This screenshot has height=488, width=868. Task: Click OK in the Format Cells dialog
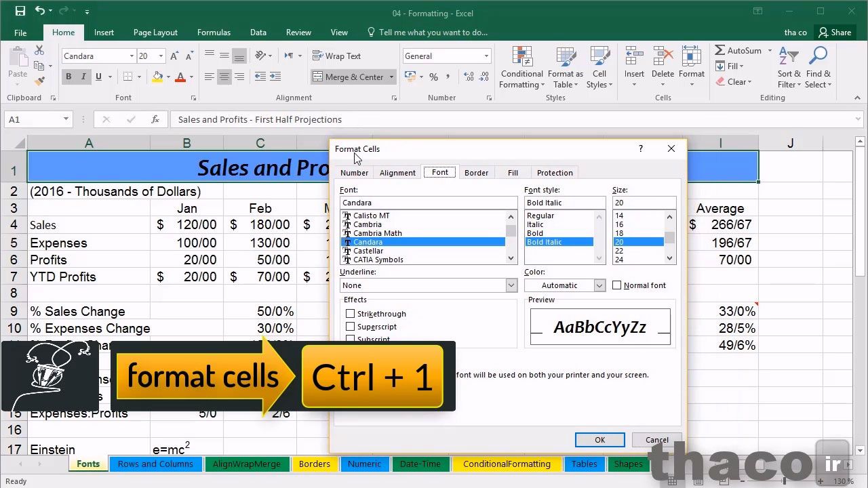point(599,440)
